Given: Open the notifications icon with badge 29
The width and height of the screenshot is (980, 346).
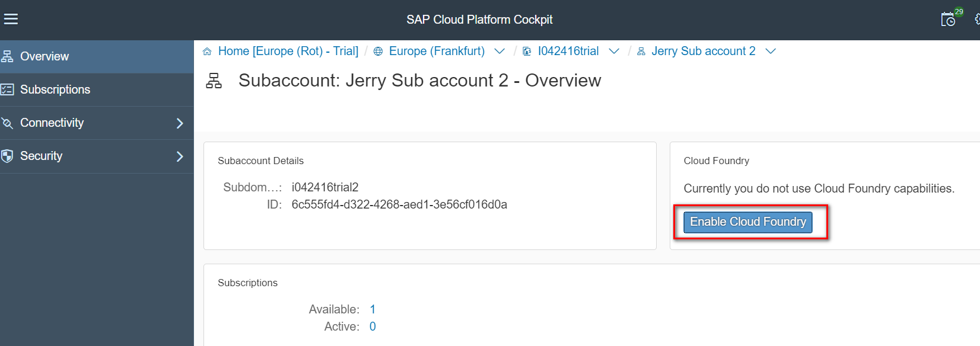Looking at the screenshot, I should [x=949, y=20].
